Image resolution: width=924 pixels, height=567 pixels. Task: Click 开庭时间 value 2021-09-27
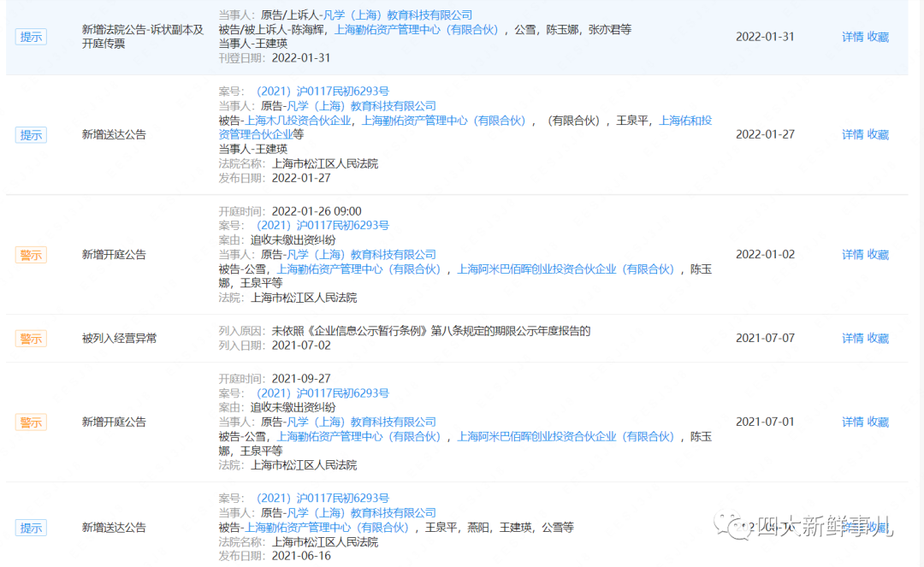pyautogui.click(x=301, y=379)
